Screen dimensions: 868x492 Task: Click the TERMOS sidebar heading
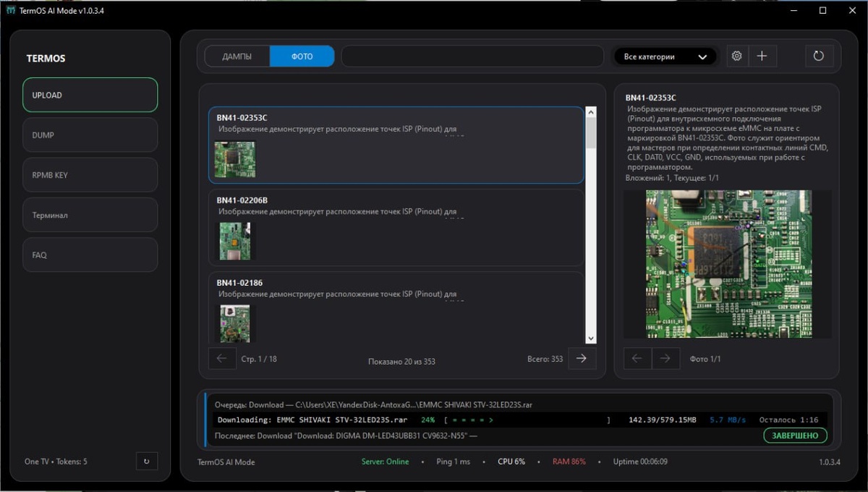click(x=46, y=59)
